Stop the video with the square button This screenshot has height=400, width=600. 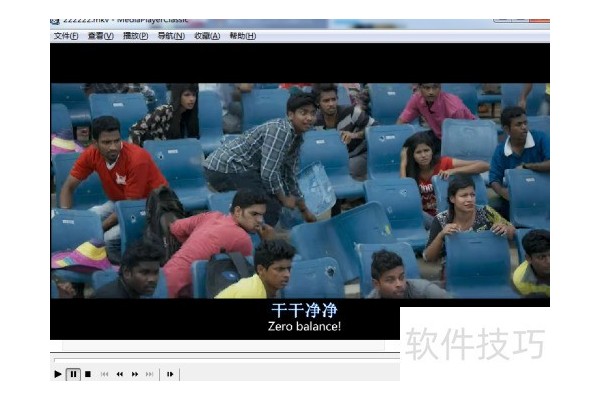[88, 374]
